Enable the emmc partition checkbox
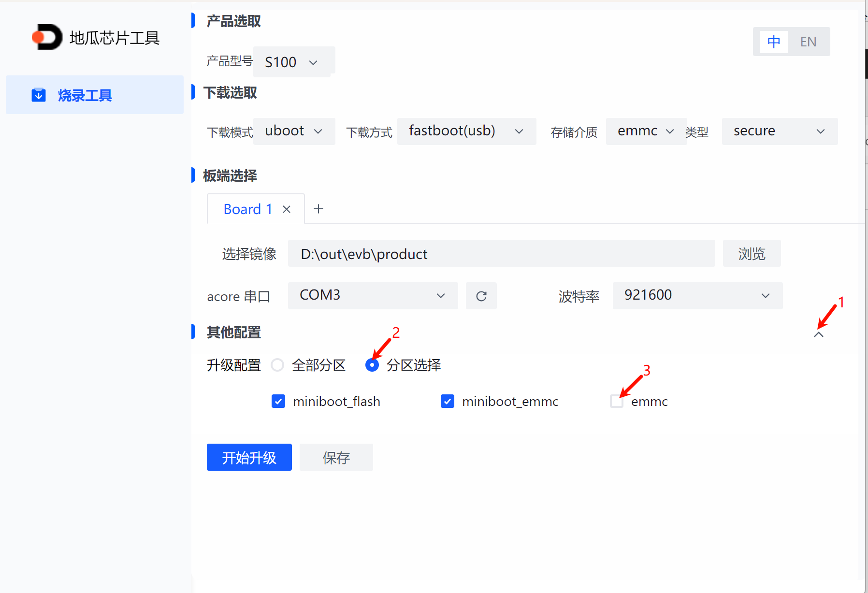This screenshot has height=593, width=868. (616, 401)
